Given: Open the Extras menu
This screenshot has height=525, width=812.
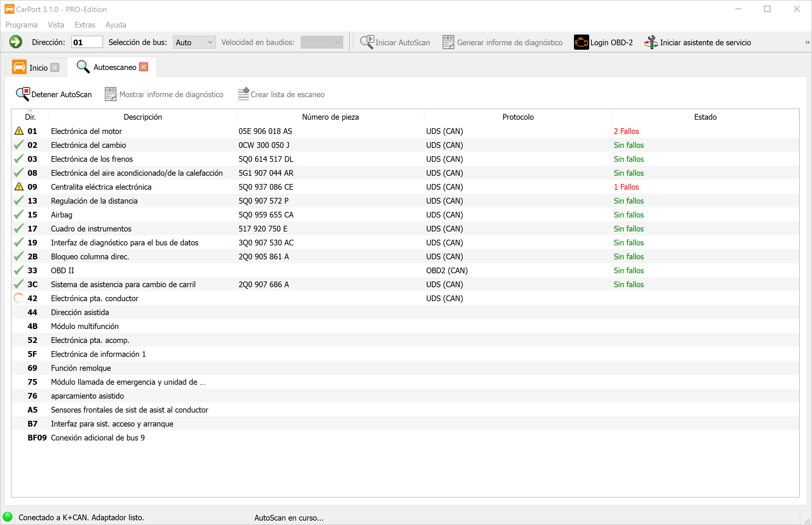Looking at the screenshot, I should (85, 25).
